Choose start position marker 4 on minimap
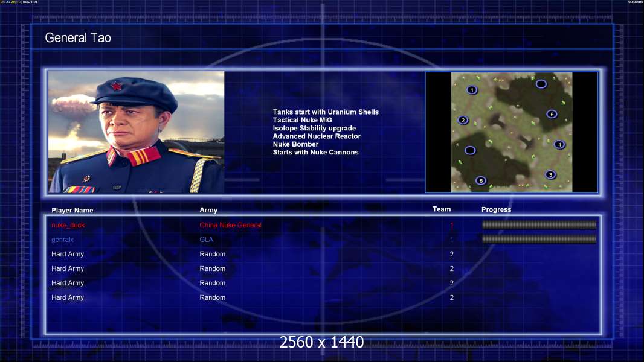This screenshot has height=362, width=644. (559, 144)
